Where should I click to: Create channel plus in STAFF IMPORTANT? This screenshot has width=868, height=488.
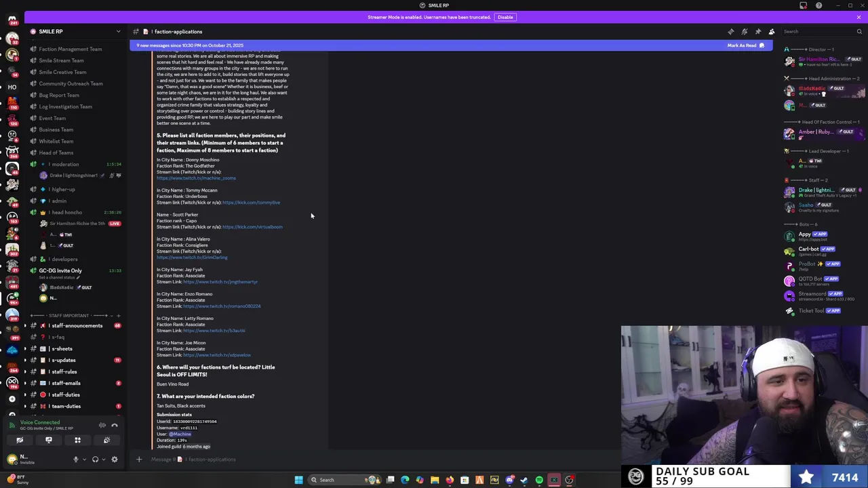point(119,316)
